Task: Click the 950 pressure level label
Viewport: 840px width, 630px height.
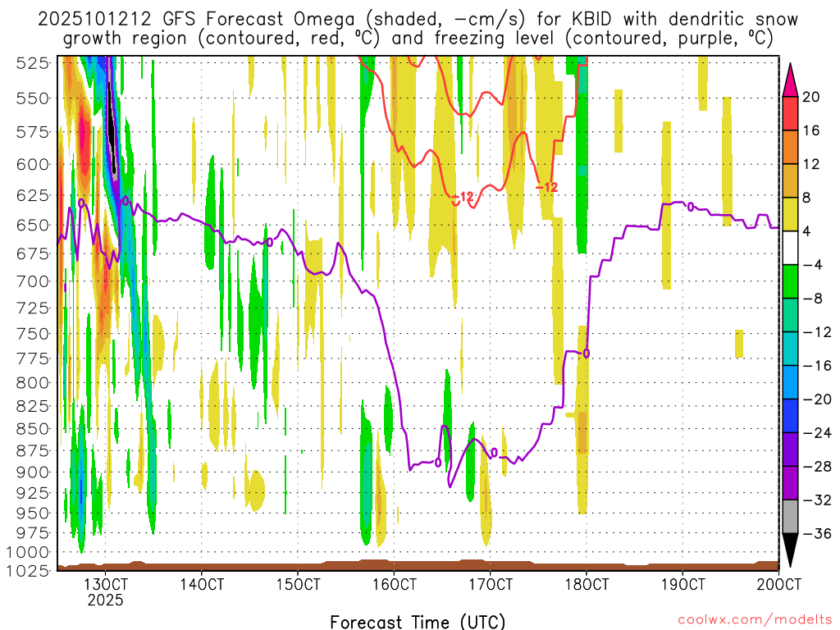Action: tap(33, 513)
